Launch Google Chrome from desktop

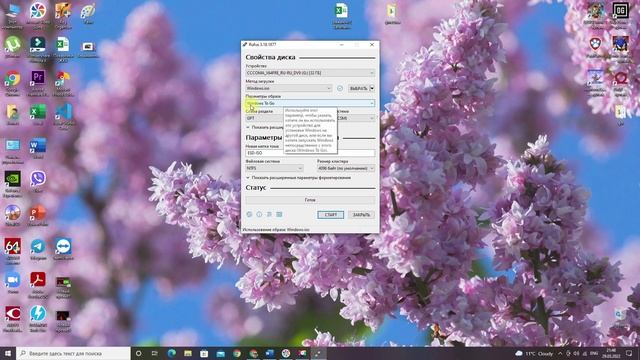pyautogui.click(x=13, y=78)
